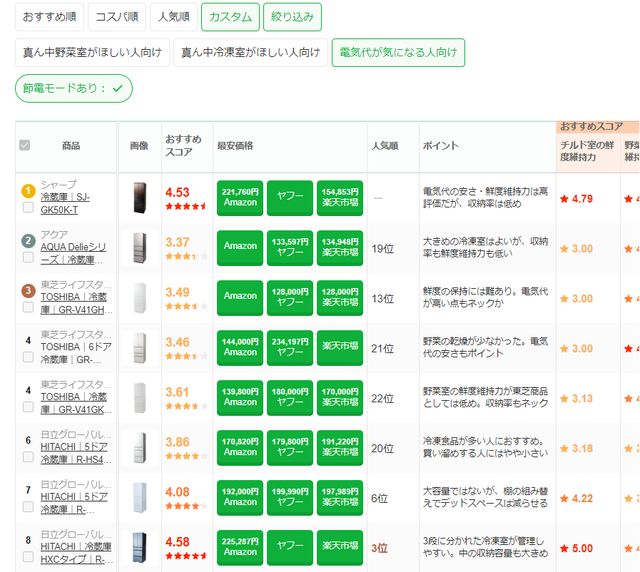The image size is (640, 572).
Task: Tick the checkbox for Sharp SJ-GK50K-T
Action: 28,207
